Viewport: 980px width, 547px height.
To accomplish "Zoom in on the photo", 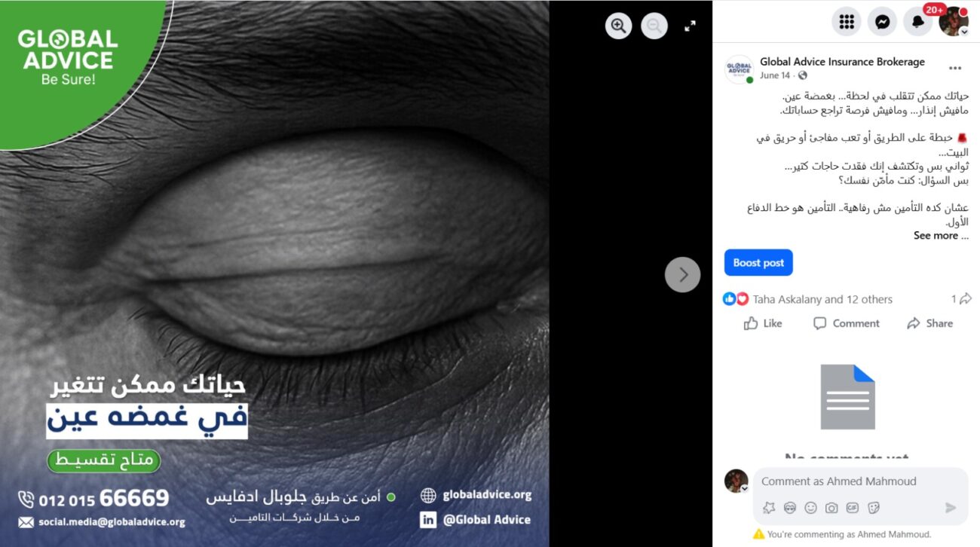I will (619, 26).
